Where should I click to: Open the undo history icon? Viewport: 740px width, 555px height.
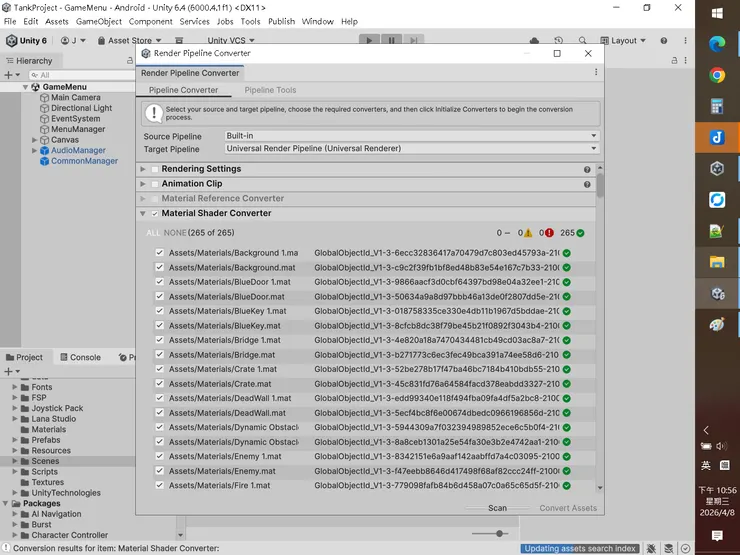click(x=559, y=41)
